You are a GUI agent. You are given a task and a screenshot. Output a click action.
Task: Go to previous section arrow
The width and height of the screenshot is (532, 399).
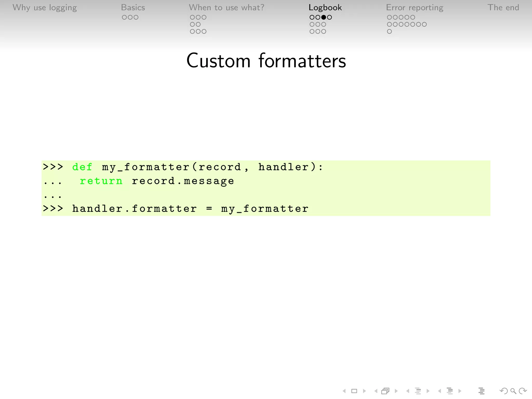click(440, 391)
